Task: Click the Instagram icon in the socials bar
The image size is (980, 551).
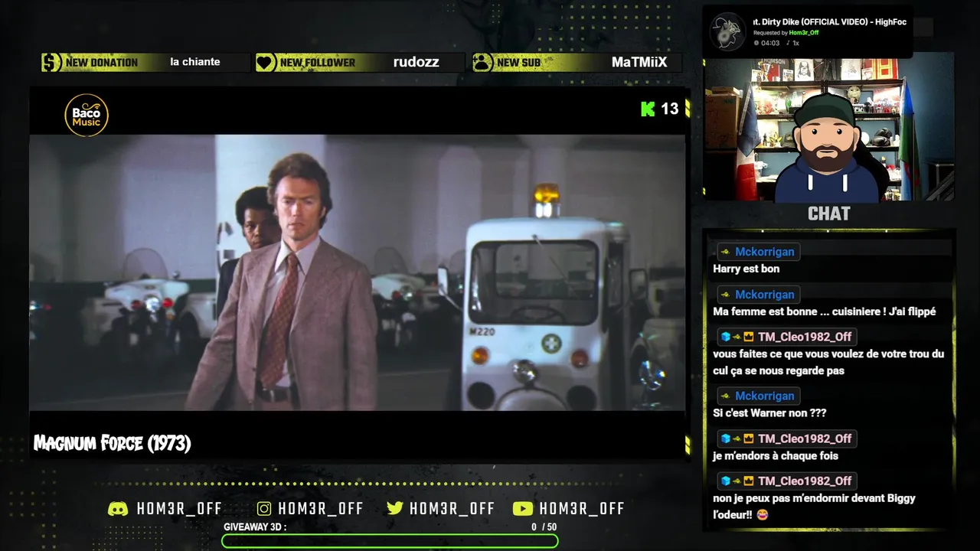Action: [264, 509]
